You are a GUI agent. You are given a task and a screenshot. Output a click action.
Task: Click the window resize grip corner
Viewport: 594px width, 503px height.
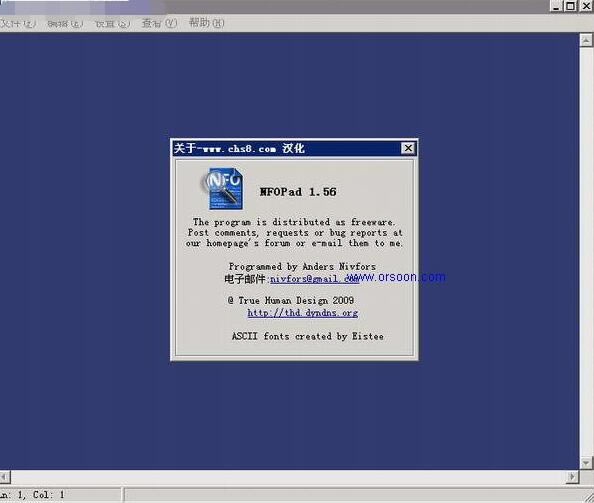pyautogui.click(x=588, y=497)
